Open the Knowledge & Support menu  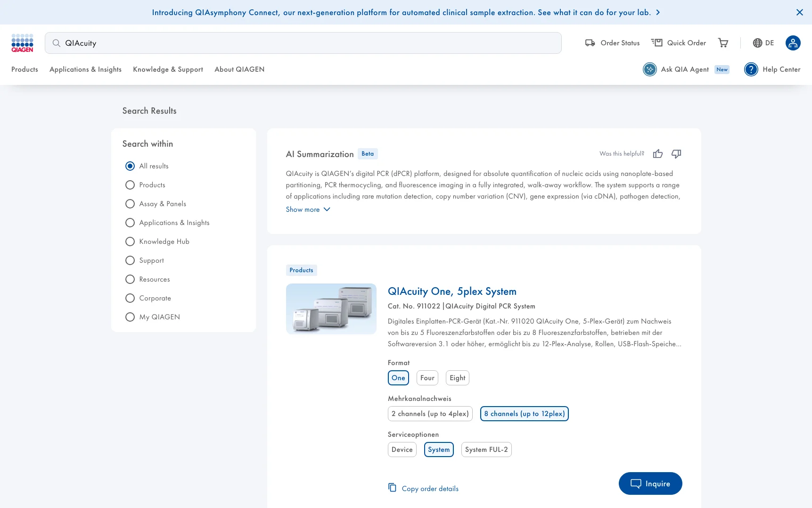pos(168,69)
